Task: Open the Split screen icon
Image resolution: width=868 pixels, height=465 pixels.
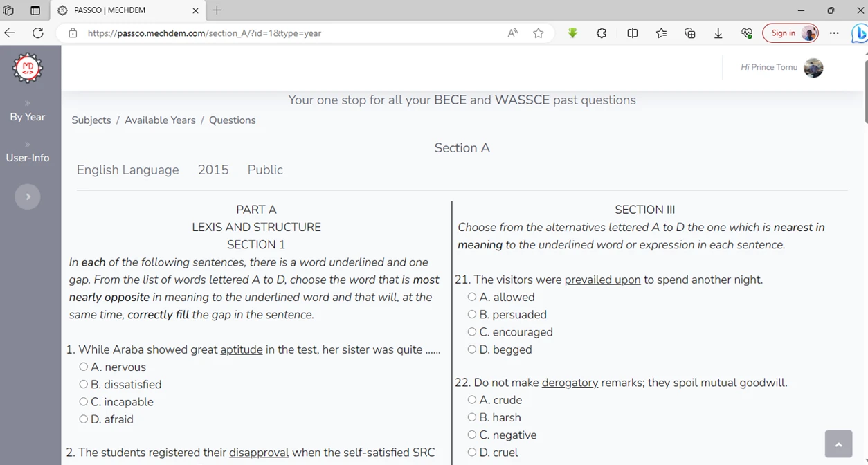Action: [632, 33]
